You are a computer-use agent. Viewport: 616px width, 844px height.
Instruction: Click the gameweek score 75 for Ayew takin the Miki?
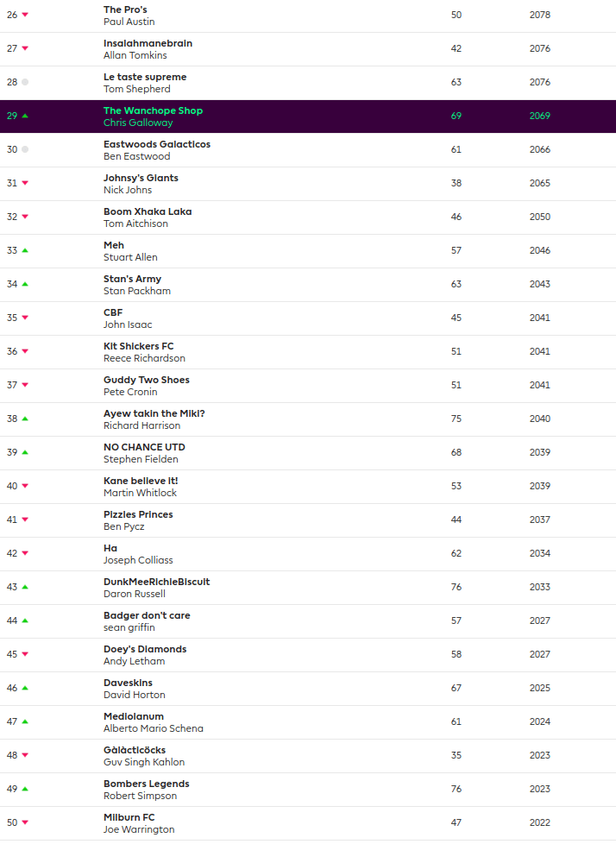pos(456,419)
